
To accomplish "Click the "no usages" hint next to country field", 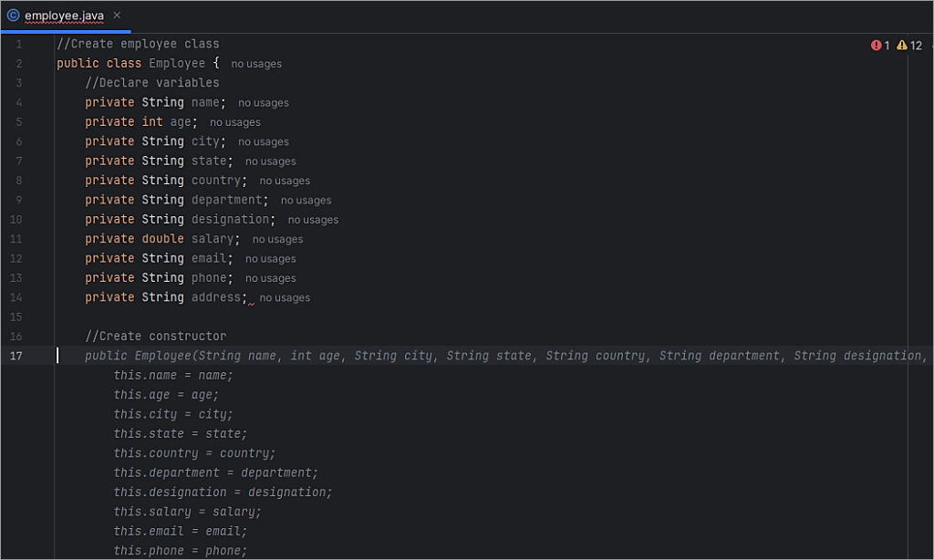I will pyautogui.click(x=284, y=180).
